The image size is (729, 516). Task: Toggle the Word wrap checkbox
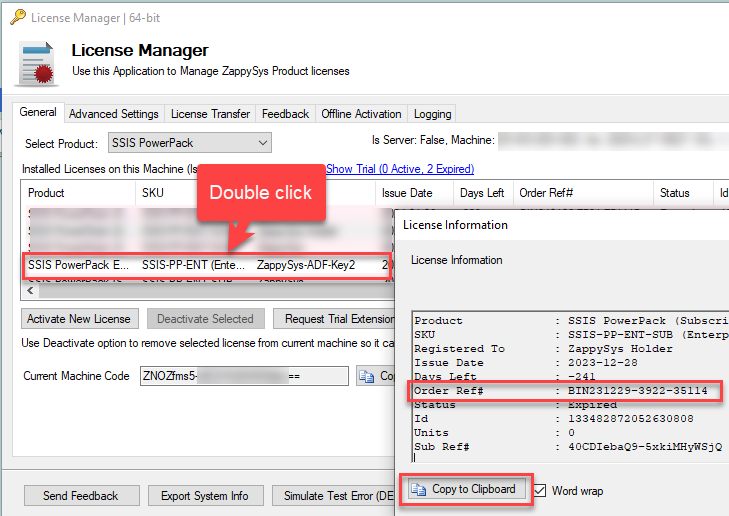coord(540,490)
